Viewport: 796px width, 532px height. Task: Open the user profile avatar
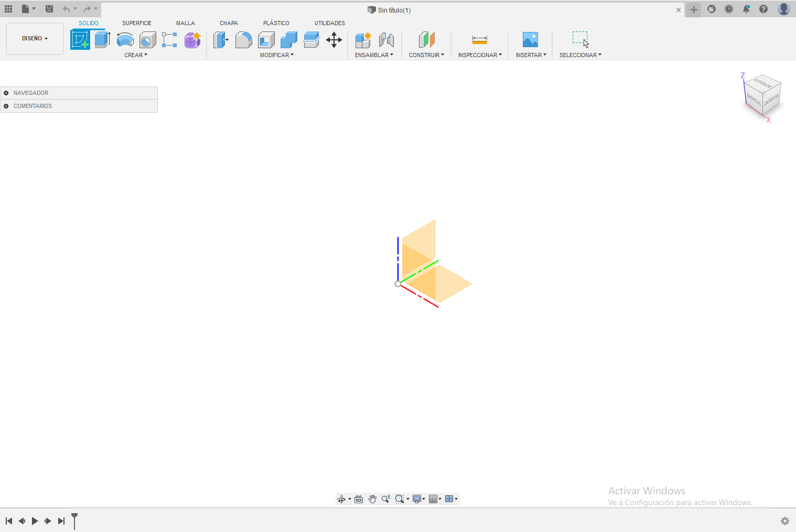coord(784,9)
